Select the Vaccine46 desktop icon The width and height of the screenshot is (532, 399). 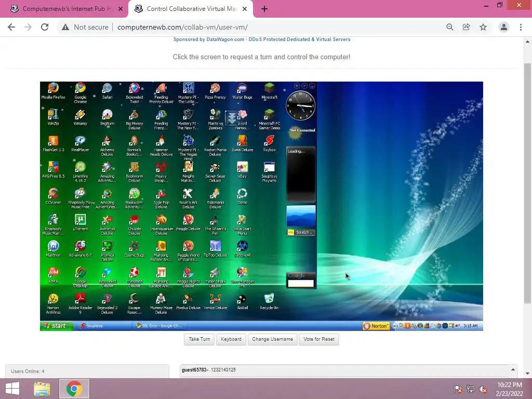[242, 249]
